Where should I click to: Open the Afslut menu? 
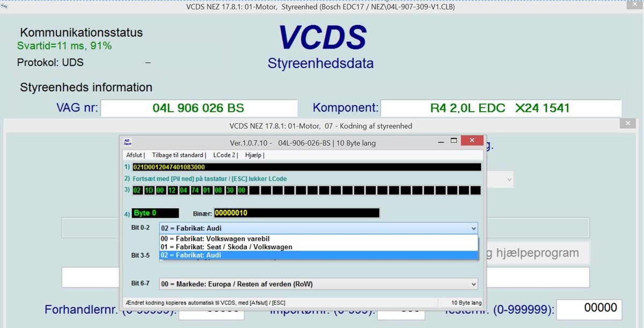(135, 155)
